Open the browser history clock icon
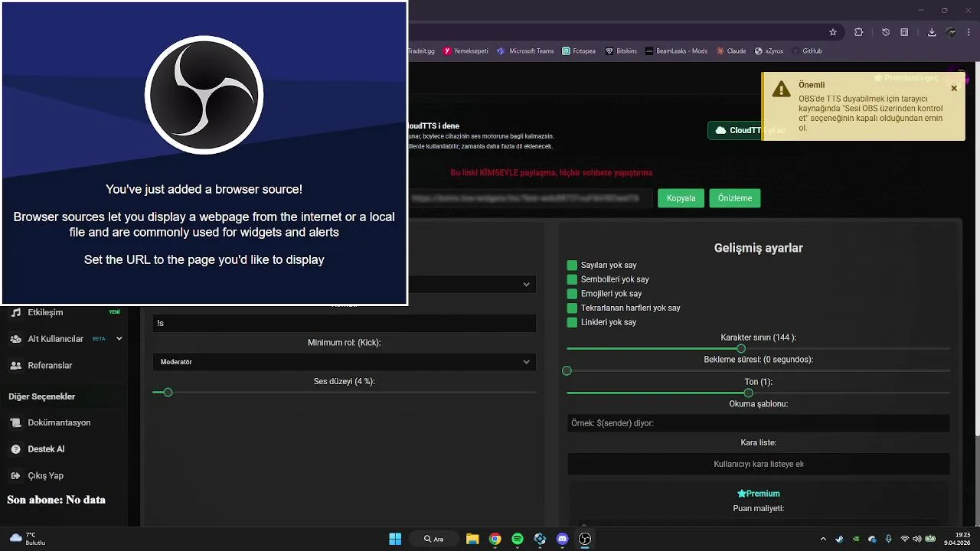This screenshot has width=980, height=551. point(886,32)
